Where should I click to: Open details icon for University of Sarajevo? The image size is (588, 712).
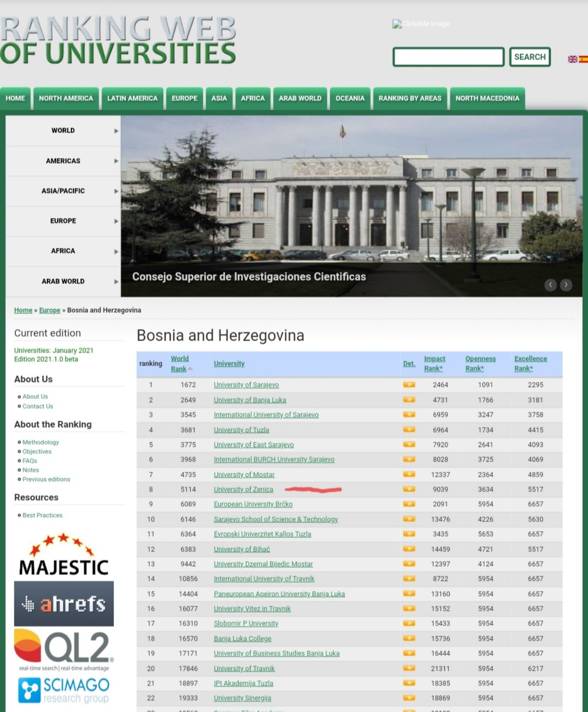409,385
